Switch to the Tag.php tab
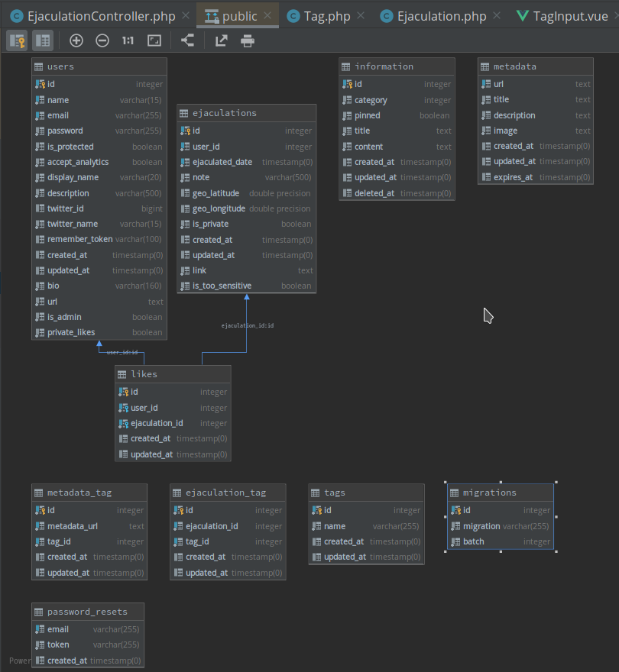 coord(326,16)
